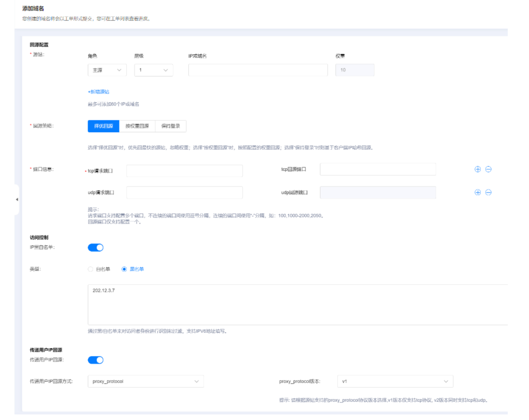This screenshot has height=420, width=529.
Task: Select the 按权重回源 strategy tab
Action: click(x=137, y=126)
